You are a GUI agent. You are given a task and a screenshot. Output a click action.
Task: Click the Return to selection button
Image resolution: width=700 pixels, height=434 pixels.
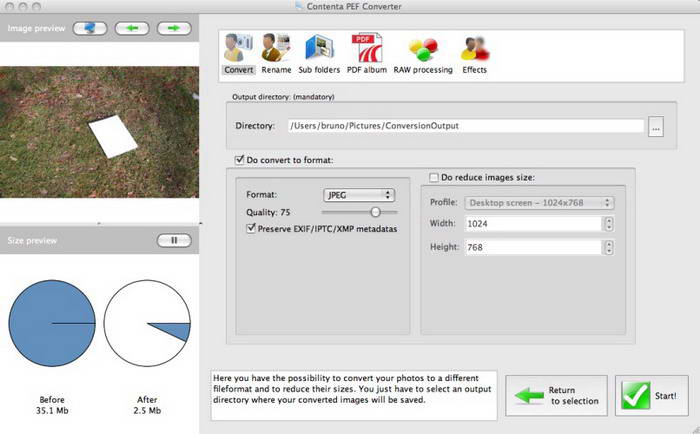point(556,396)
